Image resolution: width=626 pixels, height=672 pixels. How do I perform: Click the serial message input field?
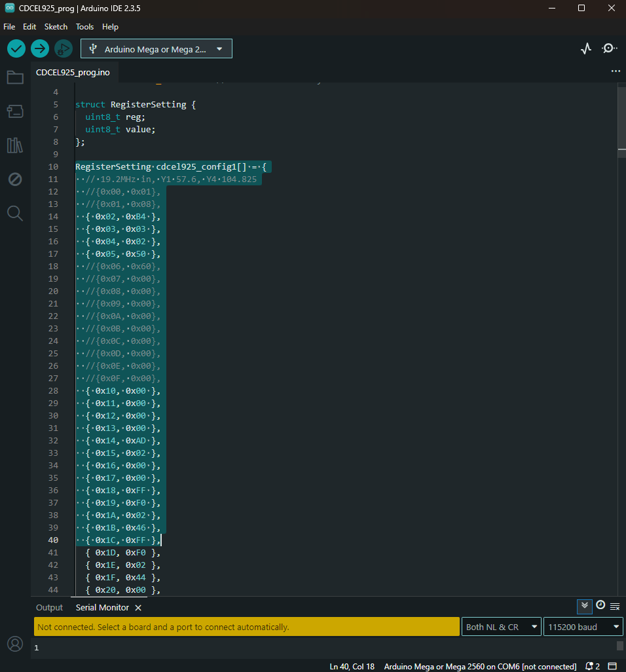[x=246, y=627]
